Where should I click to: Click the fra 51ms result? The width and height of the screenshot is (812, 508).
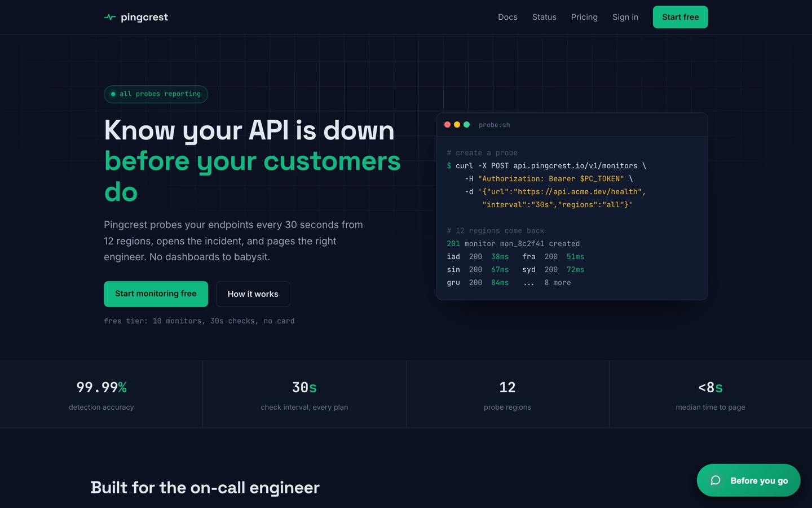click(x=553, y=257)
